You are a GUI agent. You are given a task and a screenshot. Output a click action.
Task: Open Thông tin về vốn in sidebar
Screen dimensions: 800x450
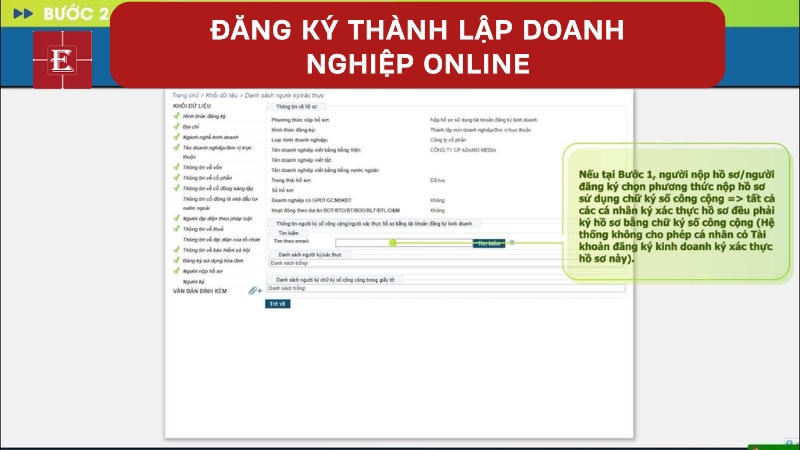[x=202, y=167]
